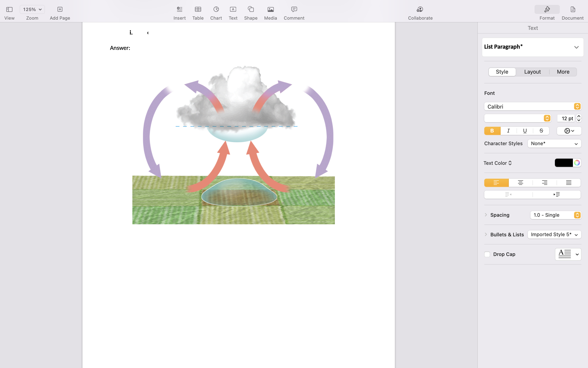Screen dimensions: 588x368
Task: Toggle Underline formatting
Action: coord(525,131)
